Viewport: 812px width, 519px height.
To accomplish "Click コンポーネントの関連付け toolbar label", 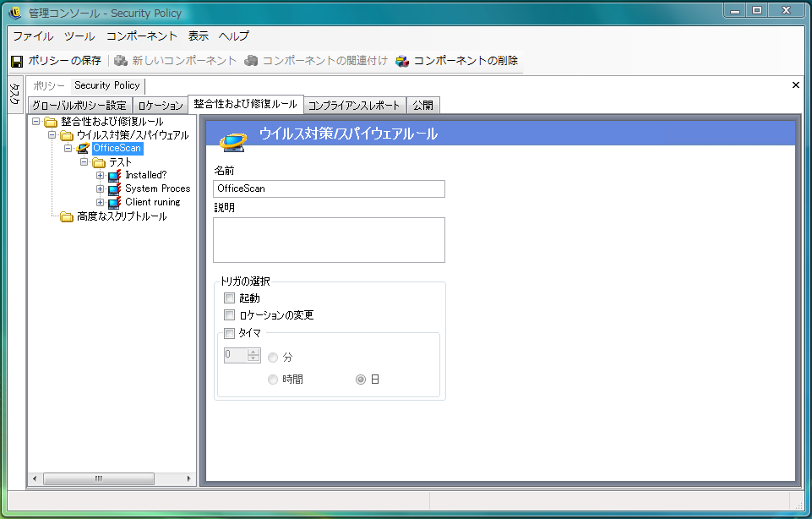I will point(325,61).
